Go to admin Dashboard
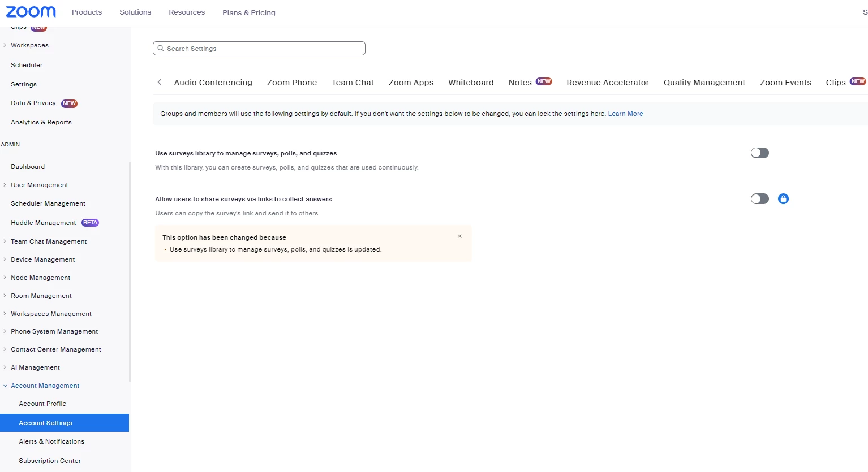This screenshot has width=868, height=472. click(28, 167)
